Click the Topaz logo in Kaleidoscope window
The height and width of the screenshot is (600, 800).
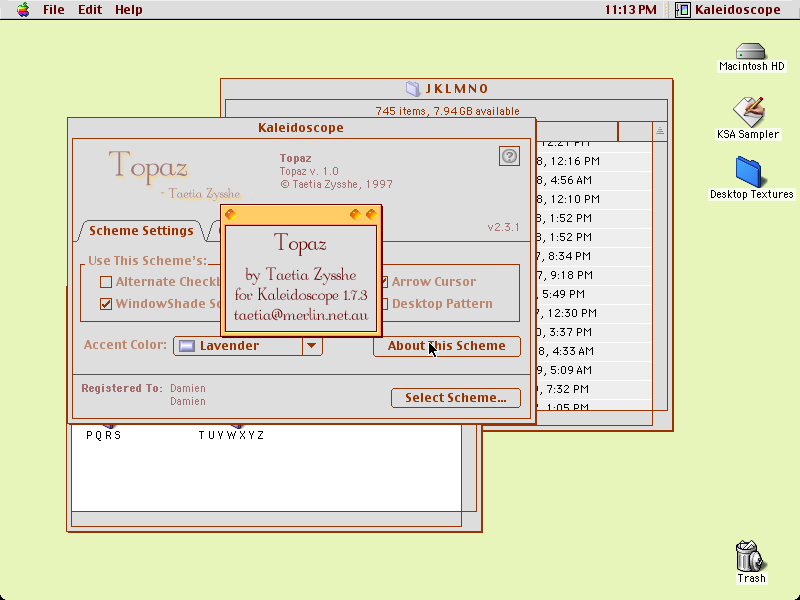click(x=174, y=176)
